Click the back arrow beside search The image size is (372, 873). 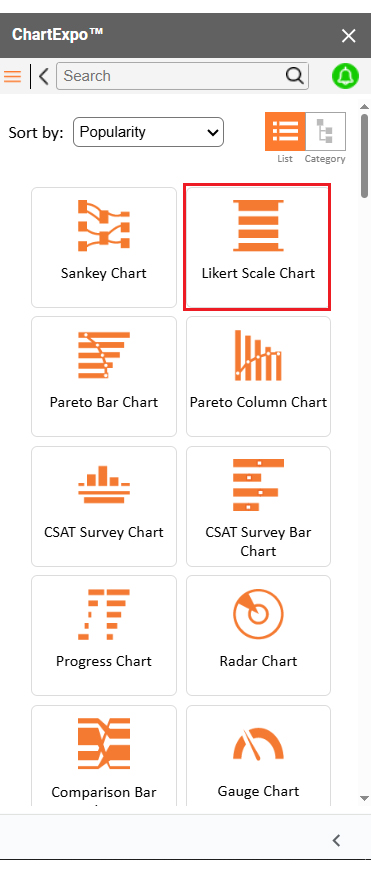tap(44, 76)
